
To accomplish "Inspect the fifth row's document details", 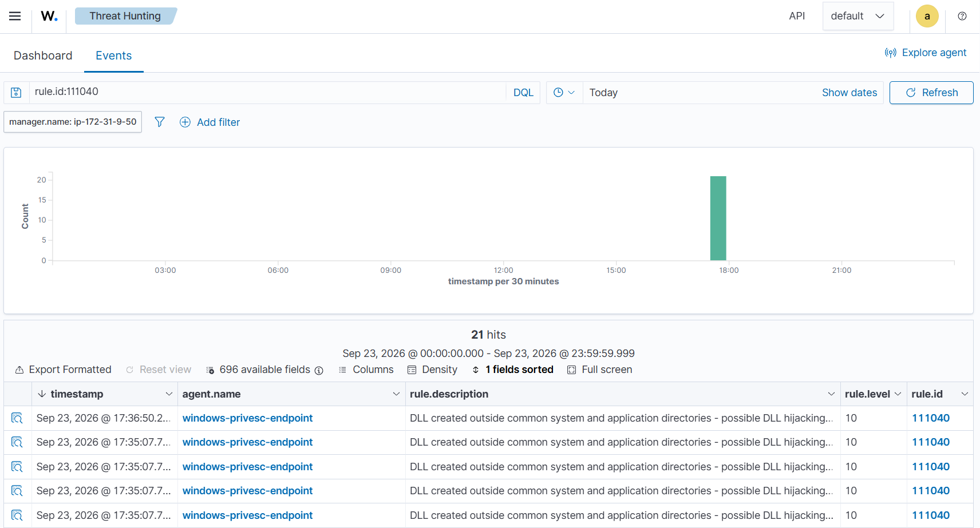I will [17, 515].
